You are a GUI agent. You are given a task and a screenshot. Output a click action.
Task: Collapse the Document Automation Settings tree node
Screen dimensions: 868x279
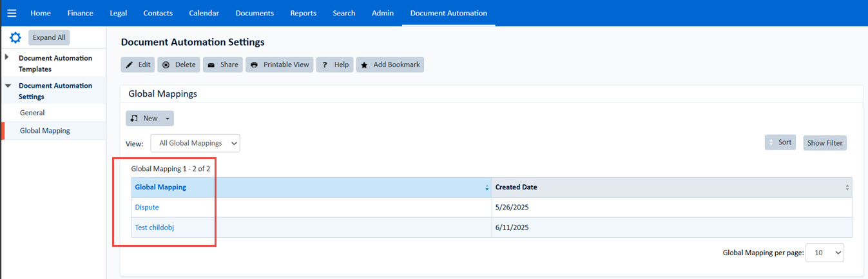pyautogui.click(x=7, y=85)
